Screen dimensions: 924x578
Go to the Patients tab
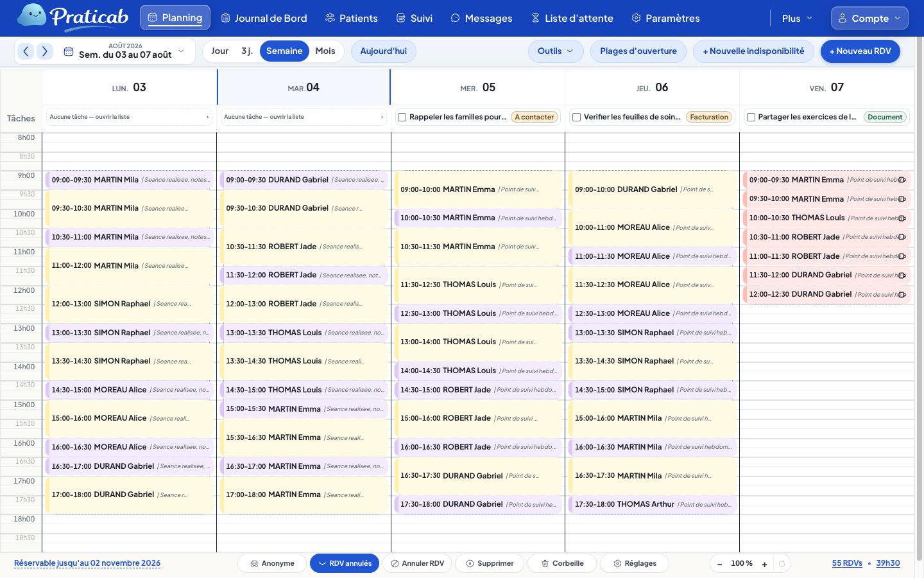tap(351, 18)
